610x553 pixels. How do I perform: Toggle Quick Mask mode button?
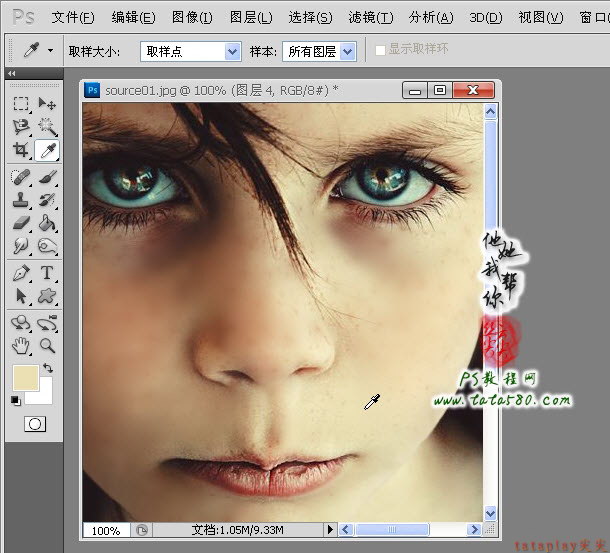[35, 424]
